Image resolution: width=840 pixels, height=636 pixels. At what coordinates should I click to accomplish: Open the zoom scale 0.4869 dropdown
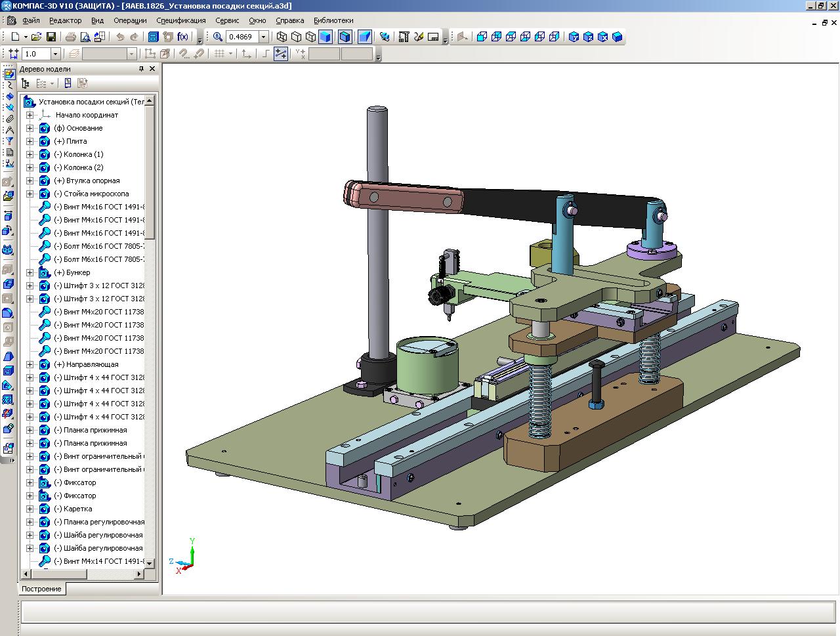tap(263, 37)
